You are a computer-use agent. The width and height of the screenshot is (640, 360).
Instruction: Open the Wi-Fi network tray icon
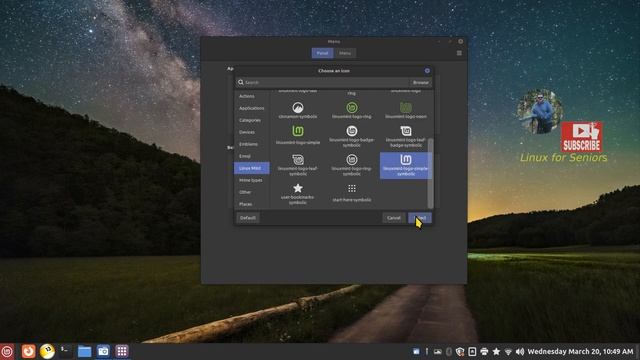coord(508,351)
